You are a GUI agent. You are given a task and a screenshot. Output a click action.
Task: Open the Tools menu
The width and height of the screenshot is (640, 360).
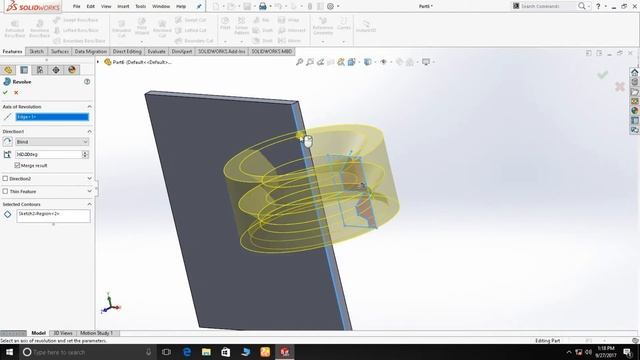click(x=140, y=6)
